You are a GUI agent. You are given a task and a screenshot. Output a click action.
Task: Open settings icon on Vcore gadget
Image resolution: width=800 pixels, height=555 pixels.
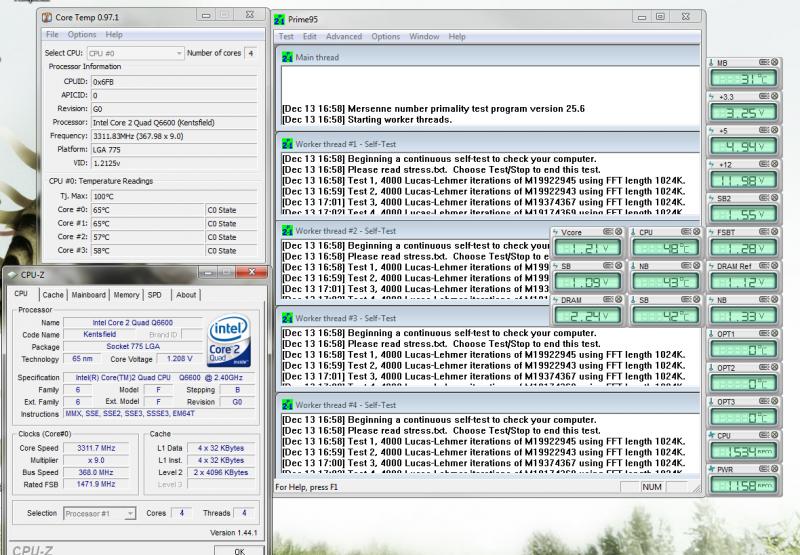[608, 232]
